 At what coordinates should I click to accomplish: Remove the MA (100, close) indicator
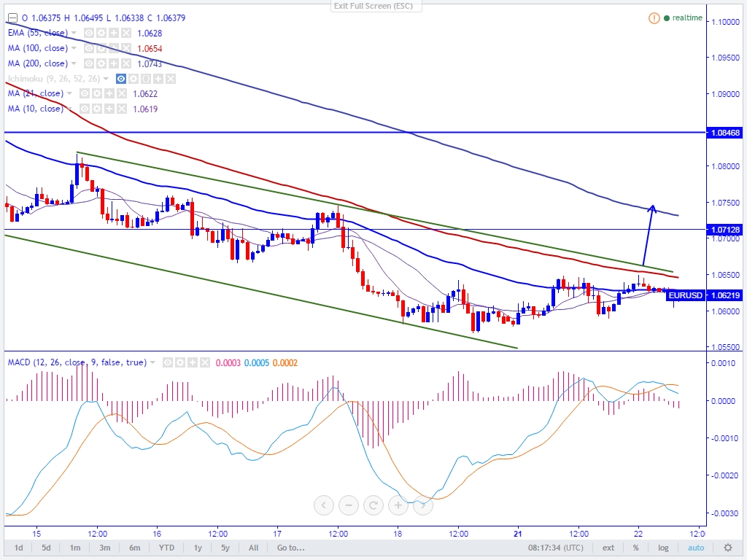125,48
